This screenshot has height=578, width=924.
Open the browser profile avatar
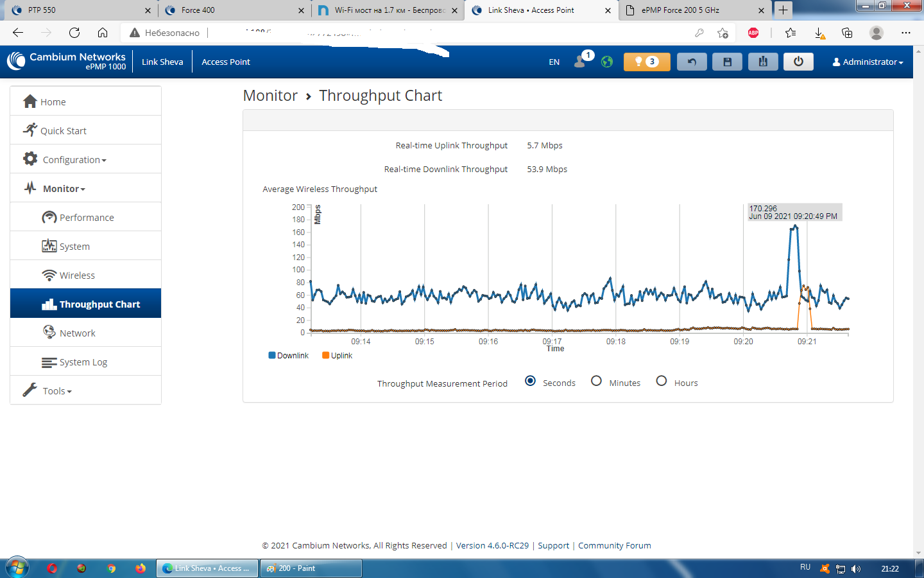pos(877,33)
